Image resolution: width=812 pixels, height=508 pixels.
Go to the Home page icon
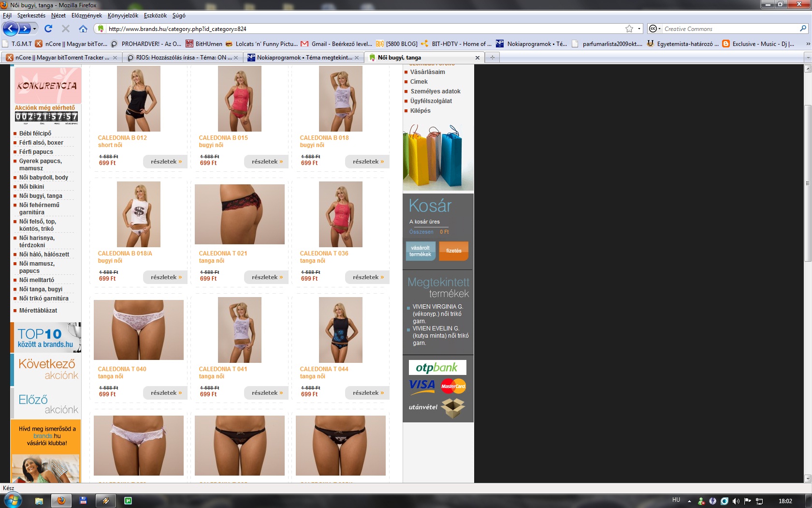coord(83,29)
